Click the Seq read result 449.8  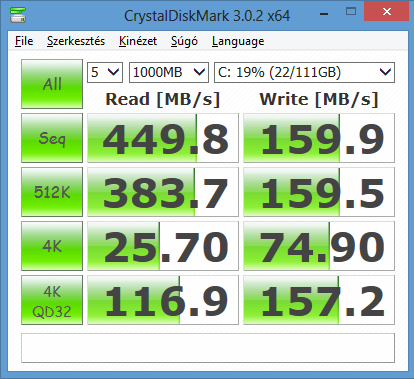click(x=163, y=138)
